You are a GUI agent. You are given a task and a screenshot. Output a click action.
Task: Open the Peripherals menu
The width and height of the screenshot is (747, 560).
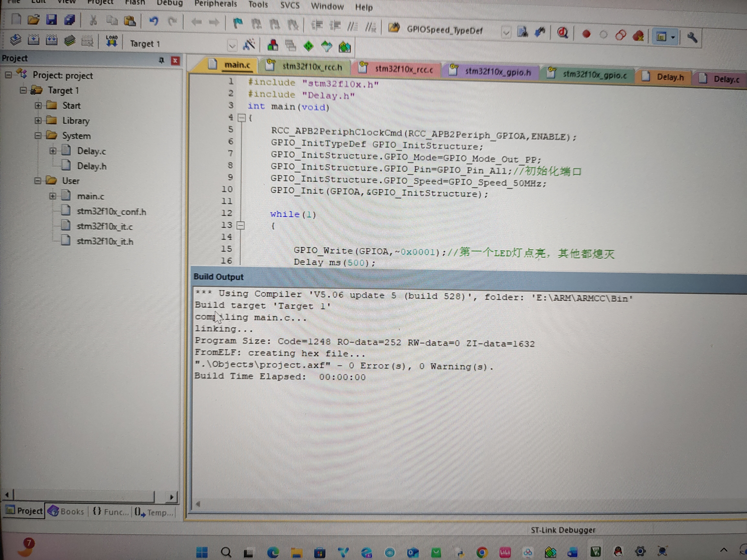[x=215, y=4]
